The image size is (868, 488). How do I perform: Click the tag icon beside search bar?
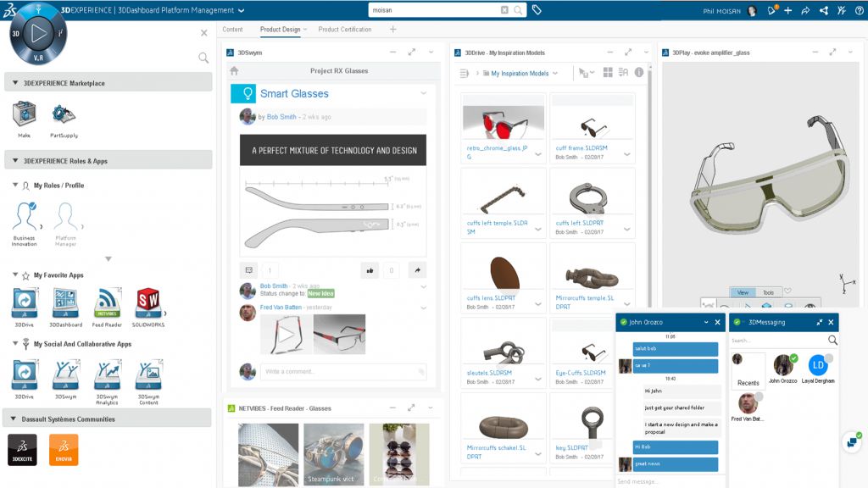pos(537,10)
